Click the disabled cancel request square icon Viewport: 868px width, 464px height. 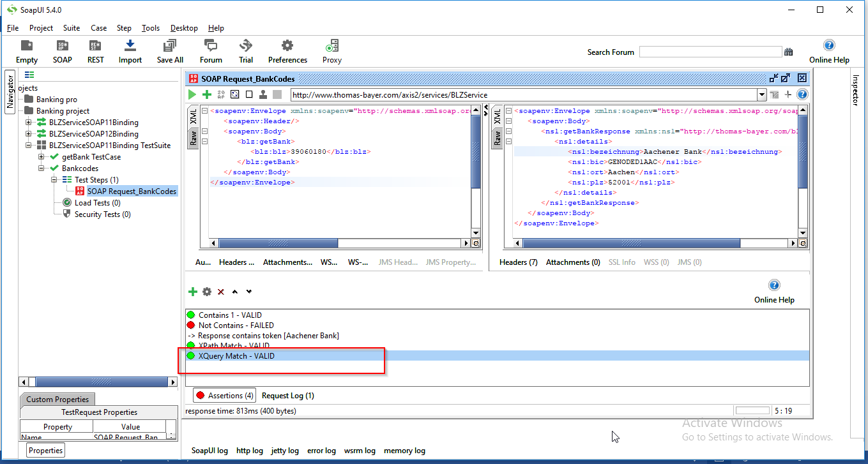pos(277,94)
